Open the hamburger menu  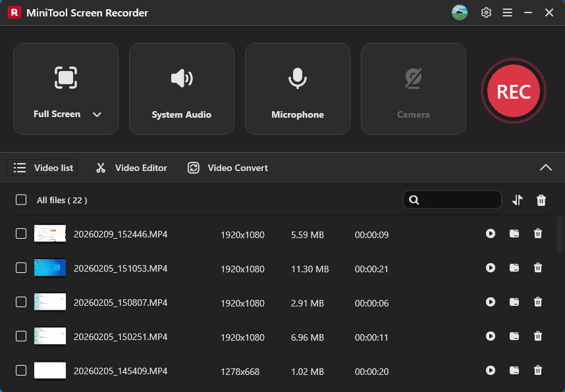507,12
